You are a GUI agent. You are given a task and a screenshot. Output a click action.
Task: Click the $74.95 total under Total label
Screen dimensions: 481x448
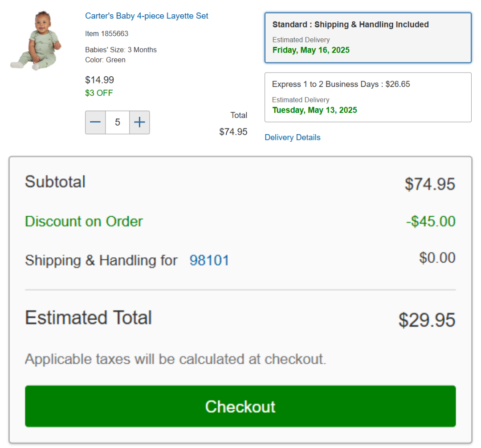[x=233, y=132]
